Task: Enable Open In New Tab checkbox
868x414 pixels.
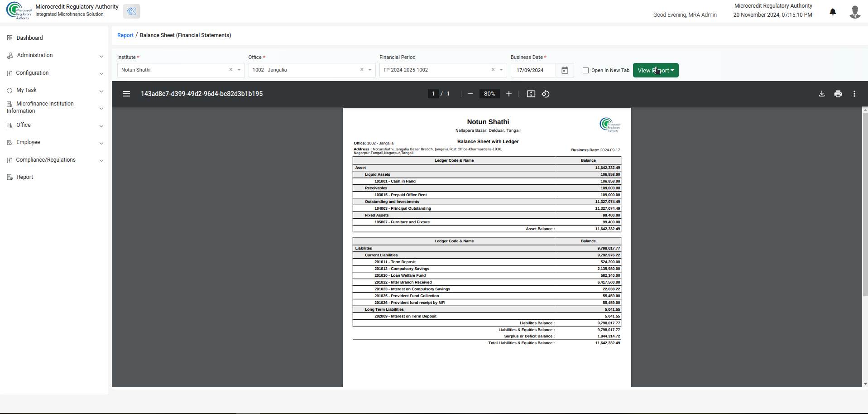Action: click(x=585, y=70)
